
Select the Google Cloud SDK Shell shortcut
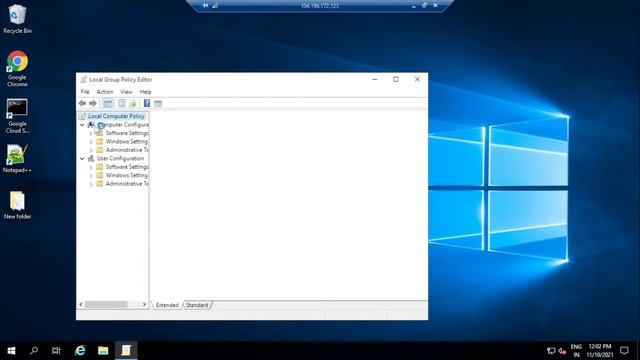click(17, 116)
